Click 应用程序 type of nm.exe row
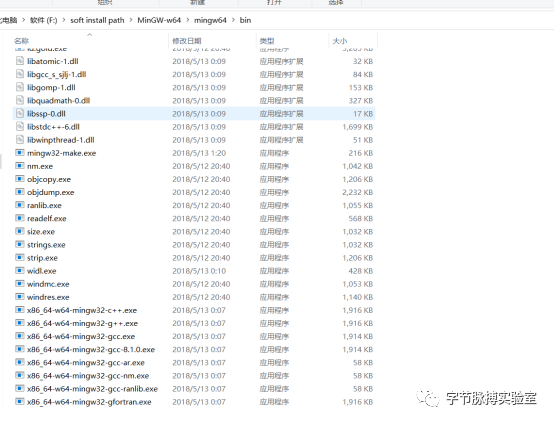554x423 pixels. 274,166
